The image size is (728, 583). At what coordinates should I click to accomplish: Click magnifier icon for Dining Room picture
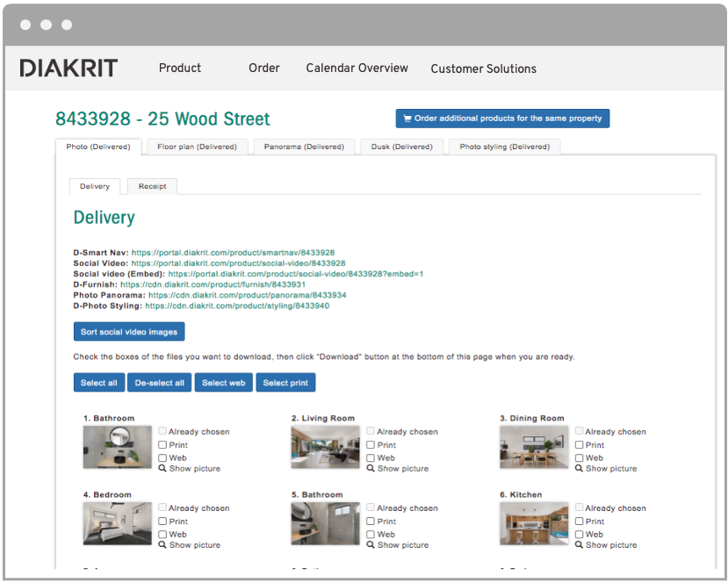click(579, 469)
